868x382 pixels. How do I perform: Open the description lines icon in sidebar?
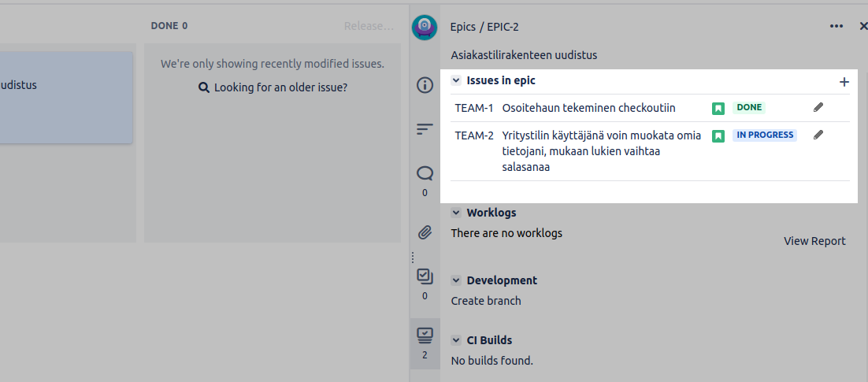pos(425,129)
